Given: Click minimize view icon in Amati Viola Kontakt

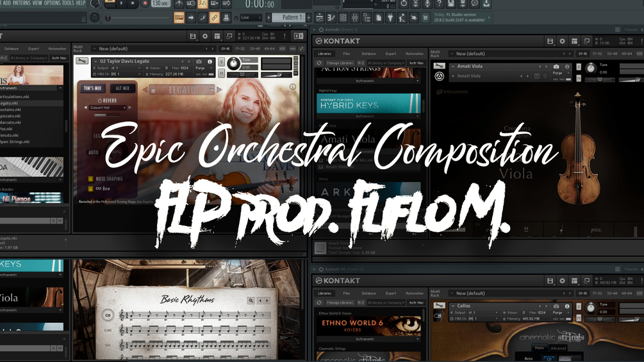Looking at the screenshot, I should tap(587, 41).
